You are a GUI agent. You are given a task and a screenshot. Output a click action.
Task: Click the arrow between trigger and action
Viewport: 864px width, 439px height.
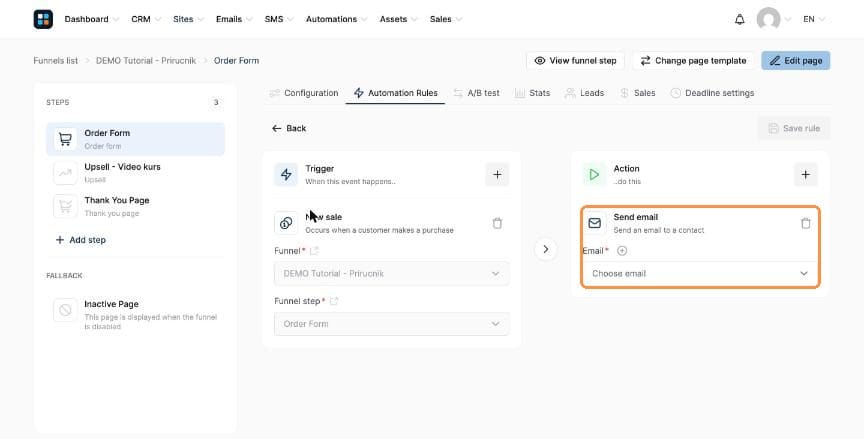(546, 249)
